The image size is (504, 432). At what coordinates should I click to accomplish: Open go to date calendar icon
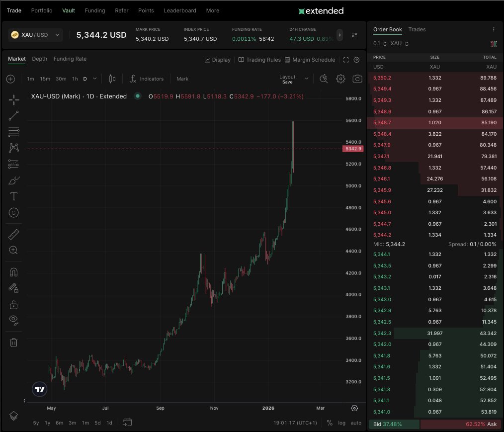(127, 423)
